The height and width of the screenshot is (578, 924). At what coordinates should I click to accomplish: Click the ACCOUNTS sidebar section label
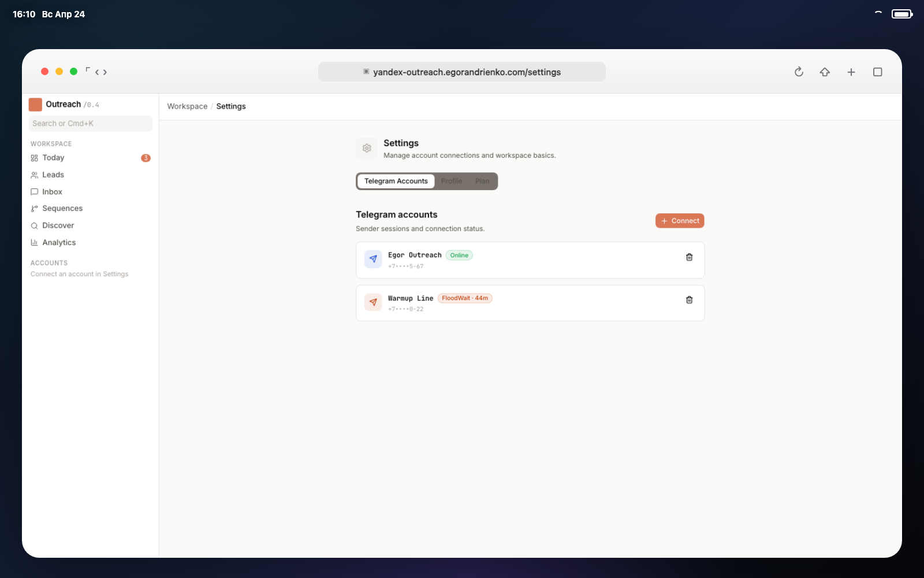pyautogui.click(x=49, y=263)
